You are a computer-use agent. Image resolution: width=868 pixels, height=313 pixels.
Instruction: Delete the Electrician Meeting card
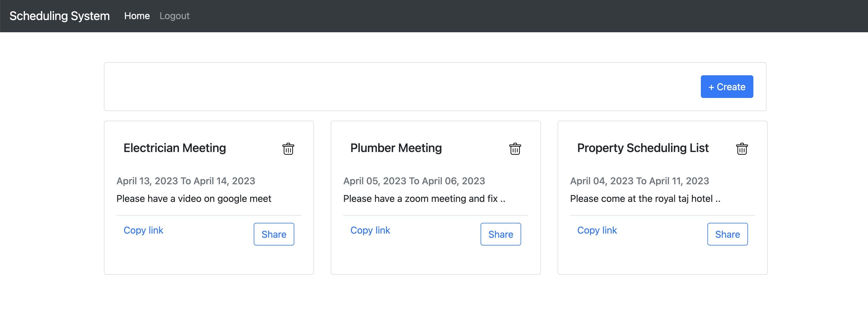(288, 149)
